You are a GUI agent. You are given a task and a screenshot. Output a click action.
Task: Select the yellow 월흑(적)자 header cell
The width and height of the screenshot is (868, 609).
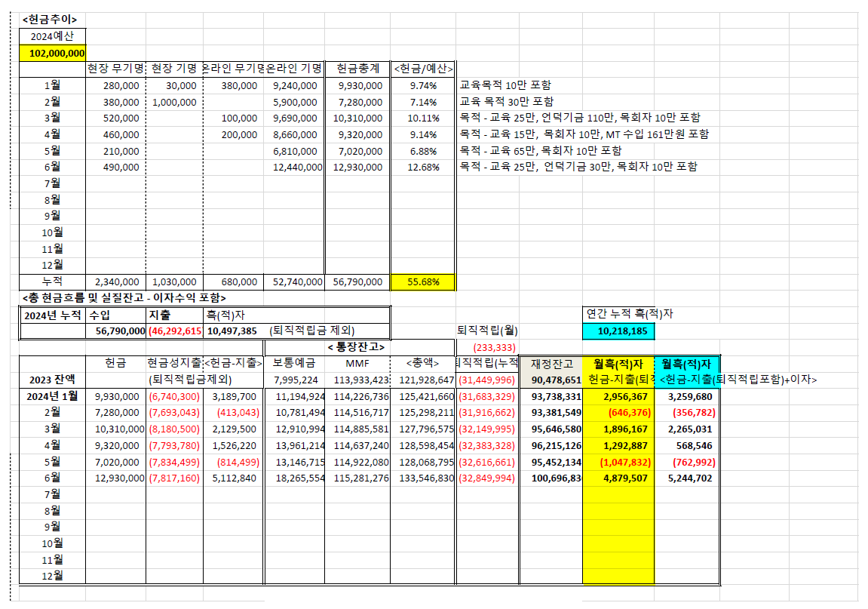pyautogui.click(x=618, y=364)
